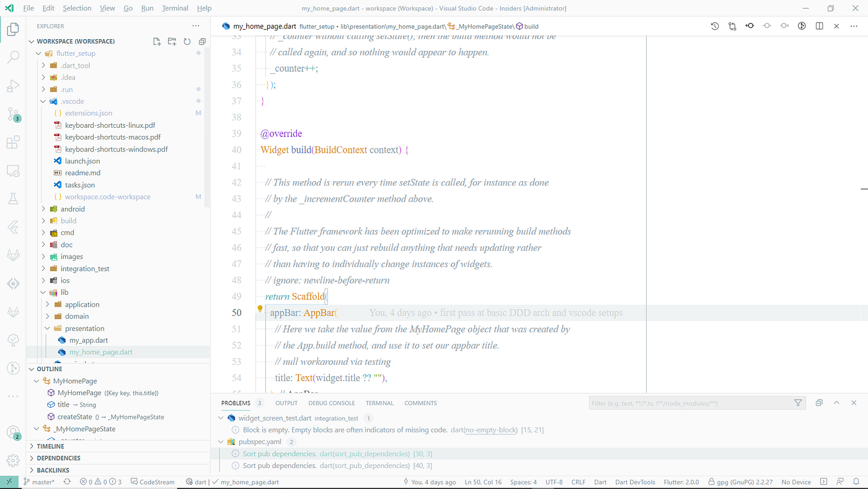The height and width of the screenshot is (489, 868).
Task: Switch to the TERMINAL tab
Action: [x=379, y=403]
